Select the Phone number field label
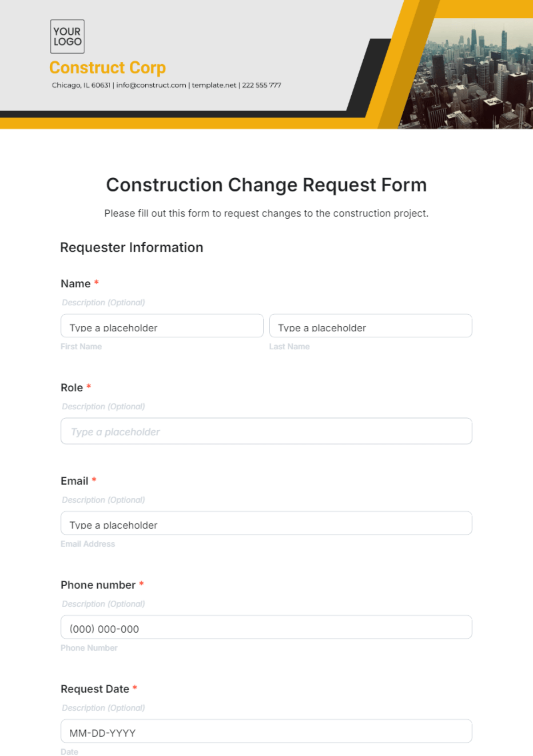533x756 pixels. click(x=98, y=585)
